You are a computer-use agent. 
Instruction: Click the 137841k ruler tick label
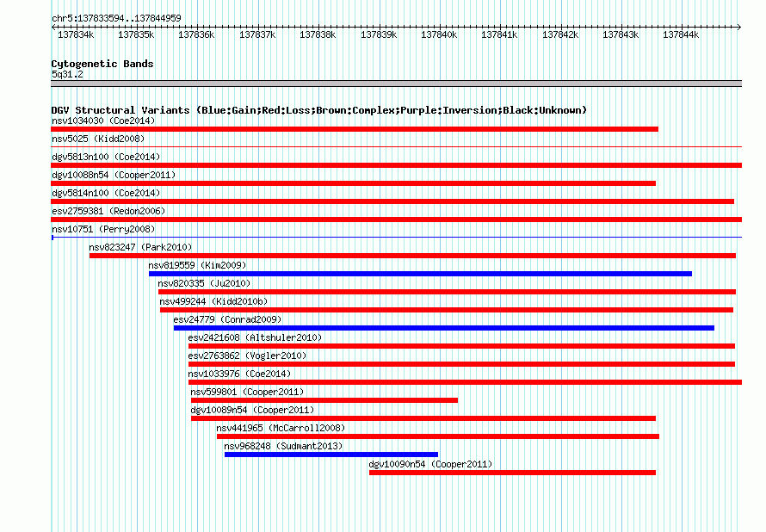(x=499, y=34)
